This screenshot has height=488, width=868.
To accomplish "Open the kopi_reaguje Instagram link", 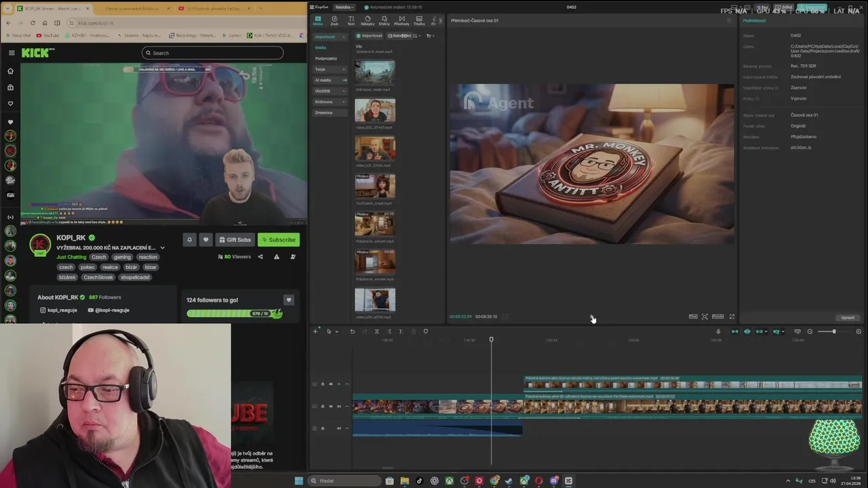I will pyautogui.click(x=58, y=310).
